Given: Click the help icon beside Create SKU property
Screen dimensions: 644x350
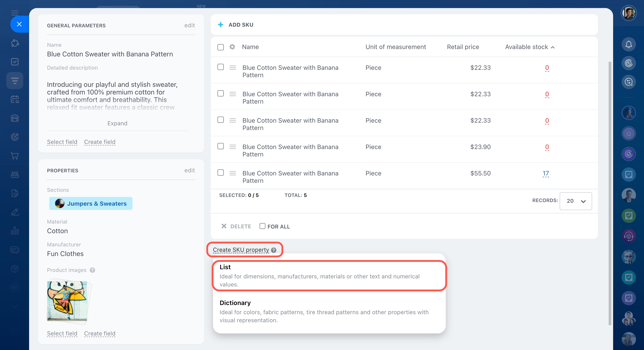Looking at the screenshot, I should coord(274,250).
